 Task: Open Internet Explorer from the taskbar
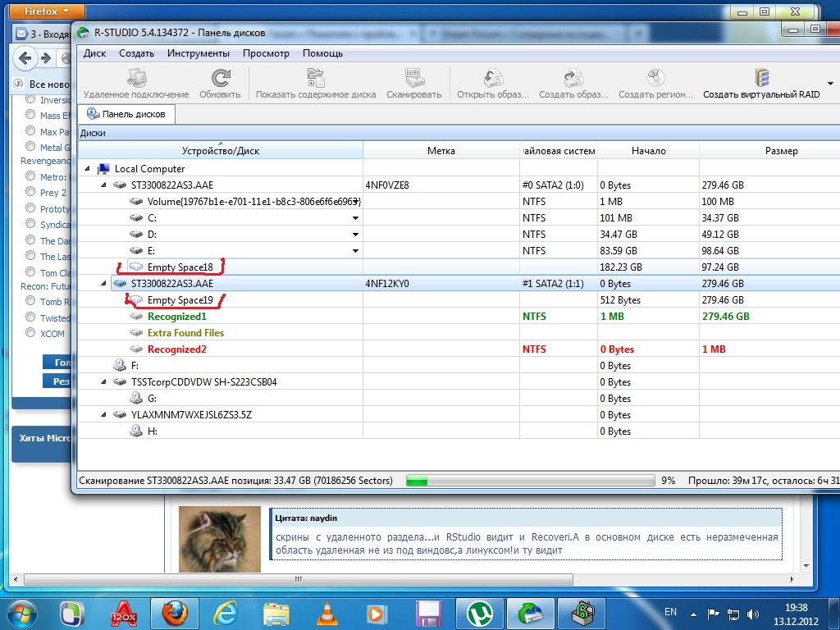coord(226,613)
